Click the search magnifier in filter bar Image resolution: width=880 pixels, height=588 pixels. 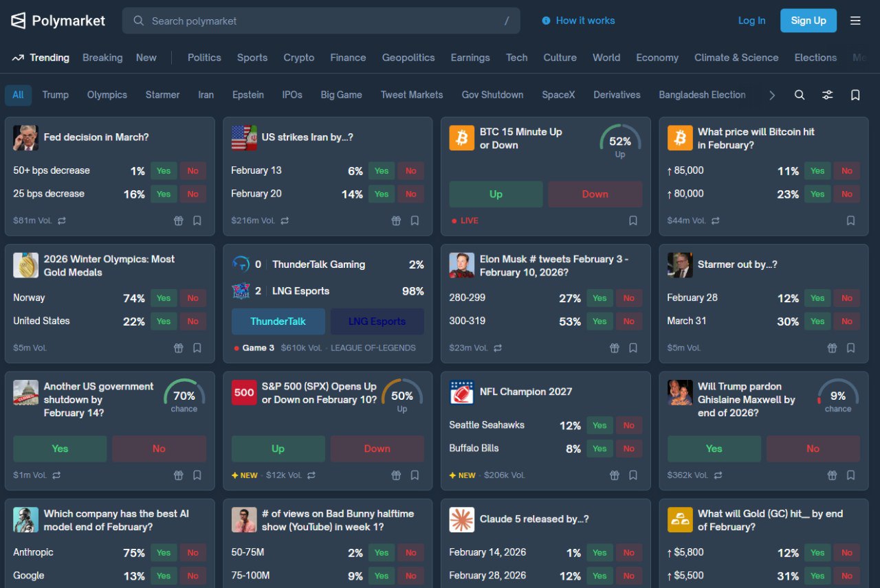coord(799,95)
